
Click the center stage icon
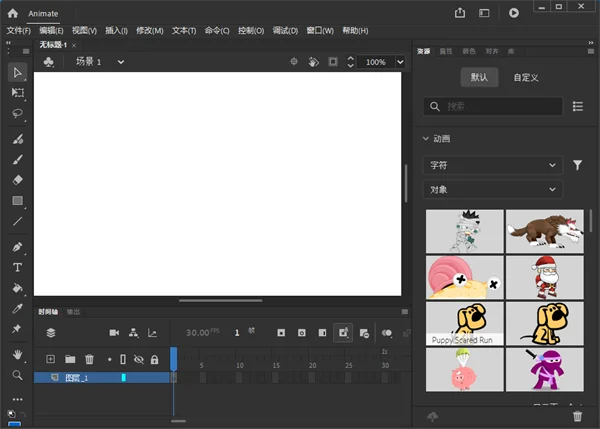[294, 61]
